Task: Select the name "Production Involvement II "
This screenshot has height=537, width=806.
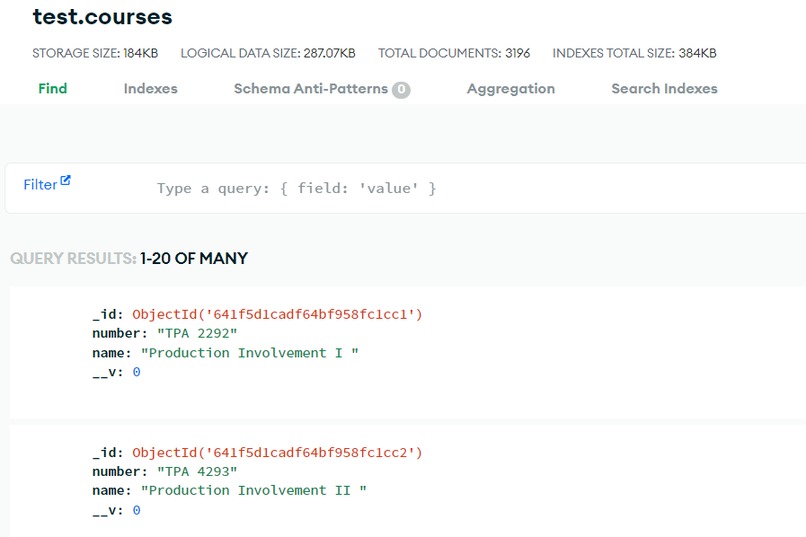Action: 254,491
